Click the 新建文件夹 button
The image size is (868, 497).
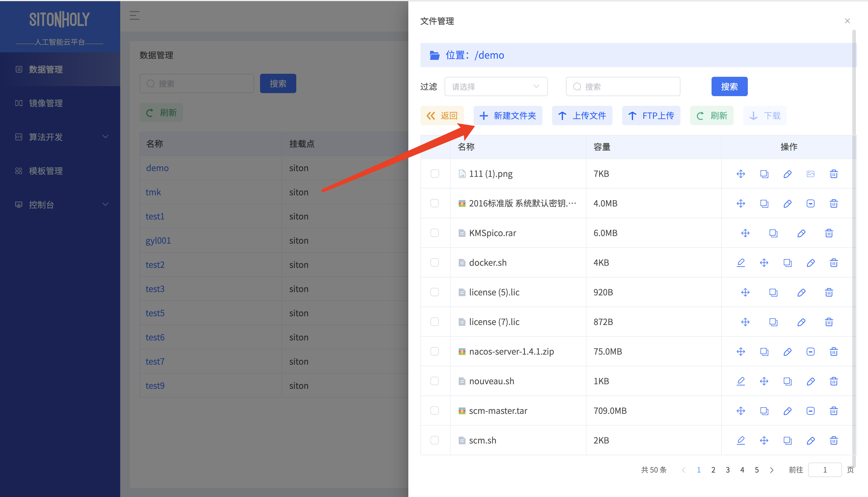[x=508, y=116]
